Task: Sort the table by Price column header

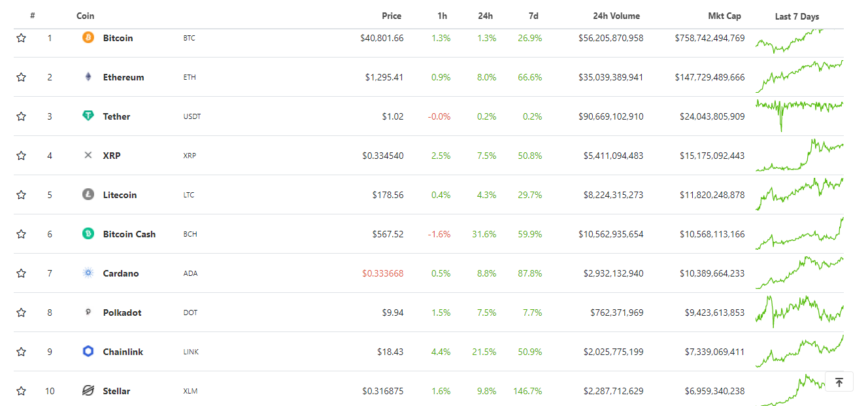Action: 392,16
